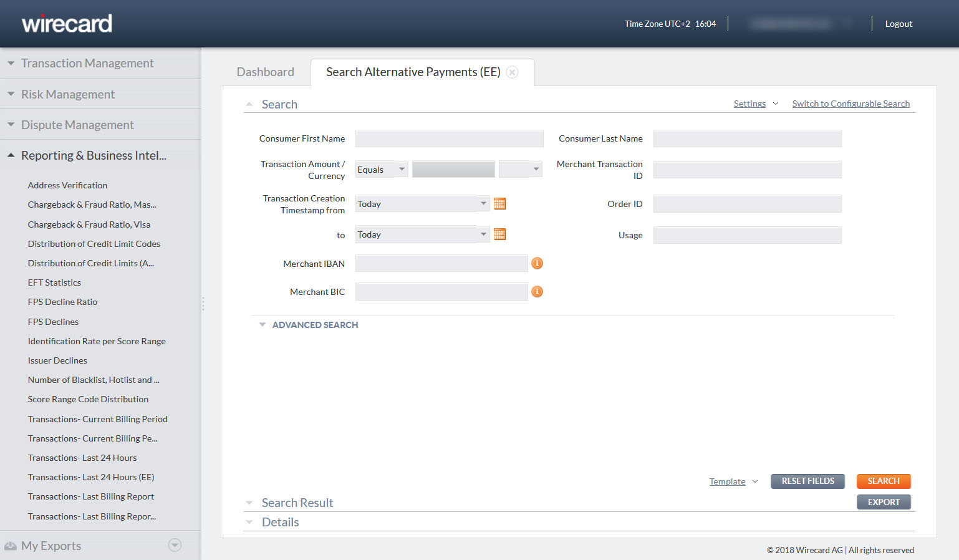Open Score Range Code Distribution report
Viewport: 959px width, 560px height.
pos(88,399)
